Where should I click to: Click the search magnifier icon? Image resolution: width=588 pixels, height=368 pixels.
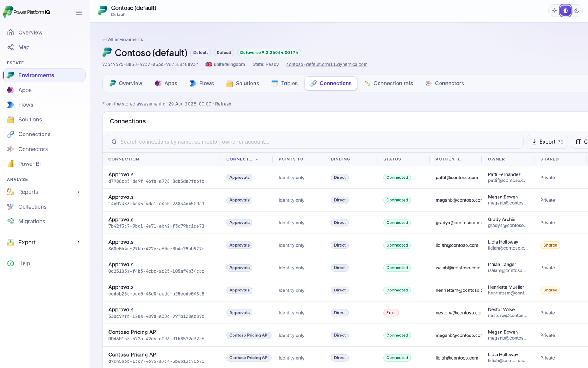point(114,142)
